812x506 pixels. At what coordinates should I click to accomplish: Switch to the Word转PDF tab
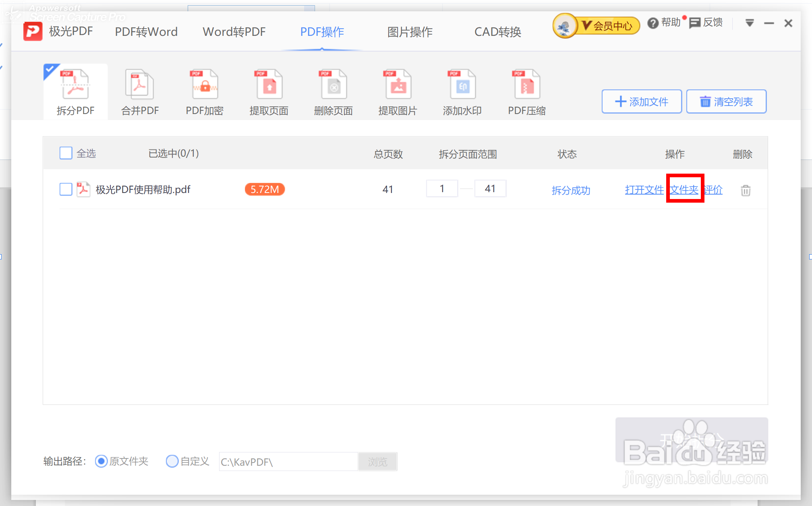pyautogui.click(x=234, y=31)
